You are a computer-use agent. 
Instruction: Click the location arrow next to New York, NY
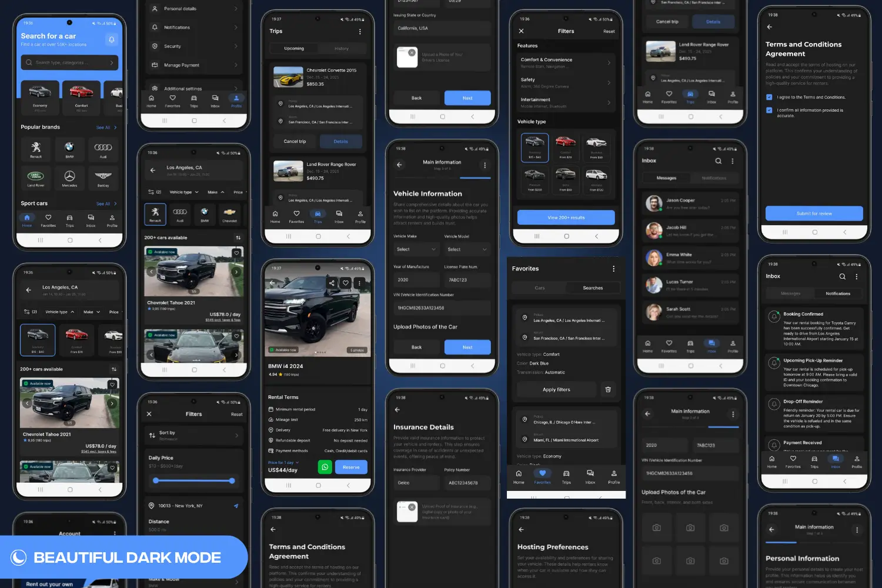tap(236, 506)
